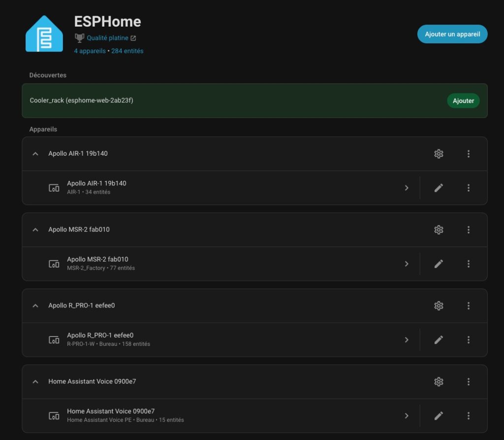504x440 pixels.
Task: Open the Qualité platine link
Action: point(108,38)
